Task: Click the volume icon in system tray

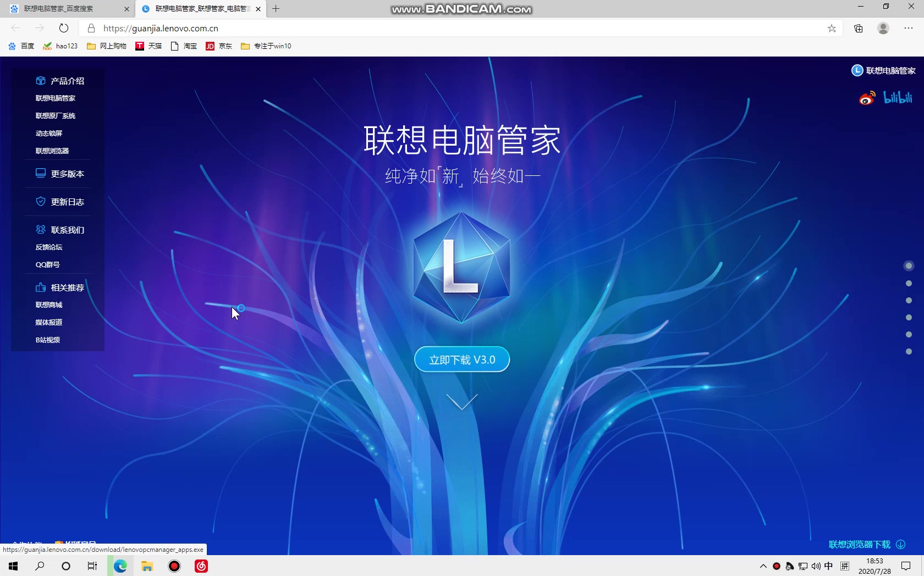Action: (x=816, y=566)
